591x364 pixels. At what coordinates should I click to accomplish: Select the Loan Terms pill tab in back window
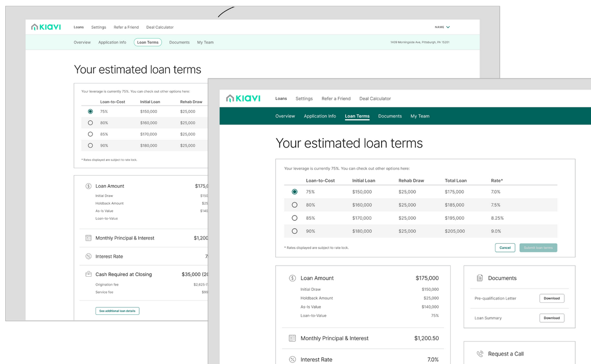coord(148,42)
